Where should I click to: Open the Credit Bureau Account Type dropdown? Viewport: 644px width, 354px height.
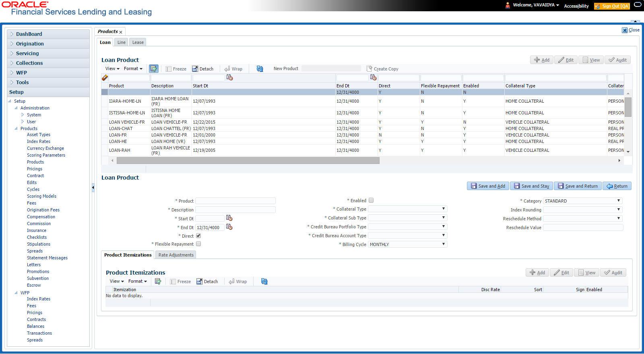(x=407, y=236)
